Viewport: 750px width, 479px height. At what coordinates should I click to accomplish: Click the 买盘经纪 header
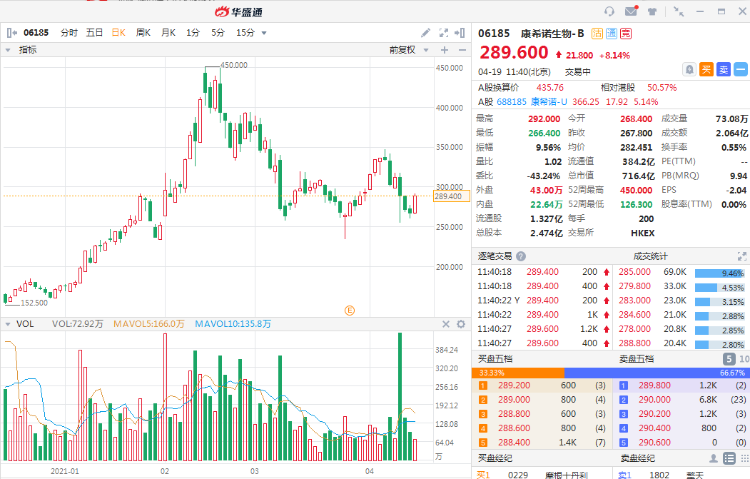495,458
